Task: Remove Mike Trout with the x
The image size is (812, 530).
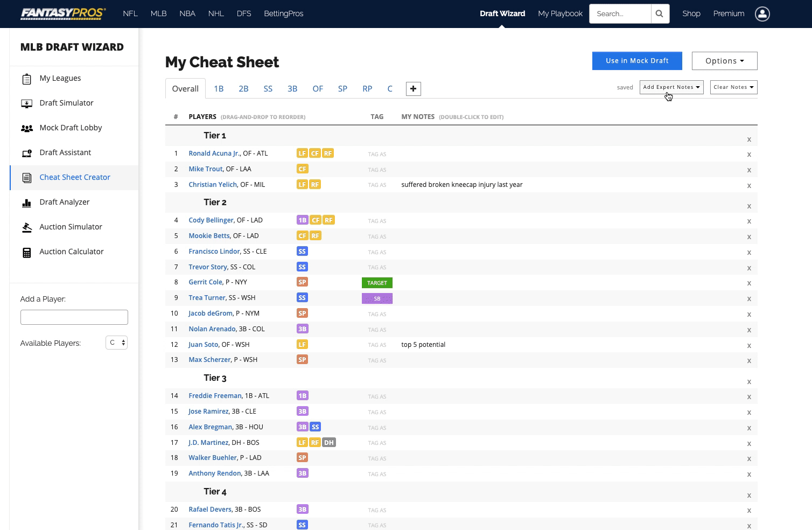Action: click(x=748, y=170)
